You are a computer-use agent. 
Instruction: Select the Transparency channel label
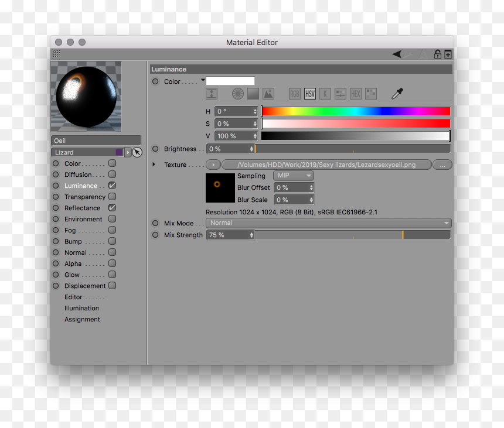click(x=85, y=197)
